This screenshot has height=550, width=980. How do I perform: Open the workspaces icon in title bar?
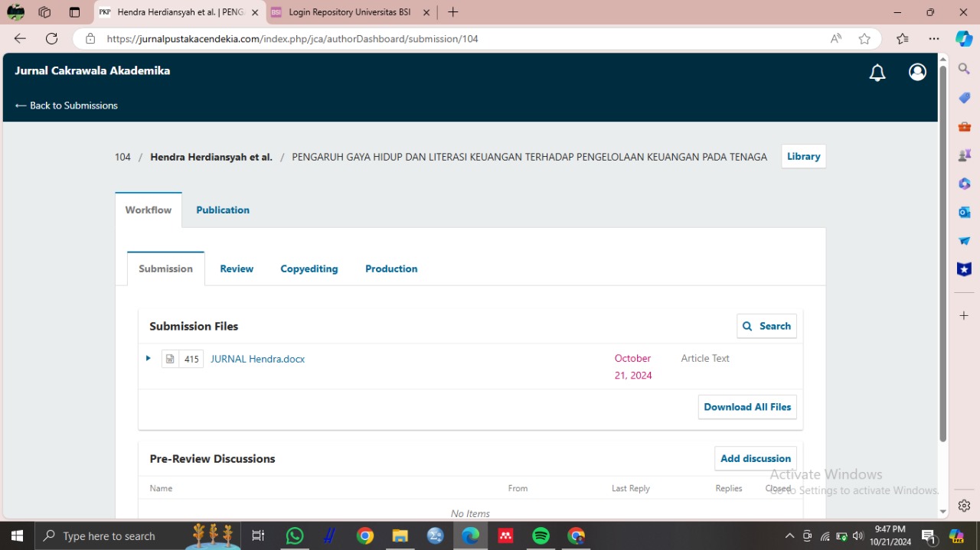44,12
